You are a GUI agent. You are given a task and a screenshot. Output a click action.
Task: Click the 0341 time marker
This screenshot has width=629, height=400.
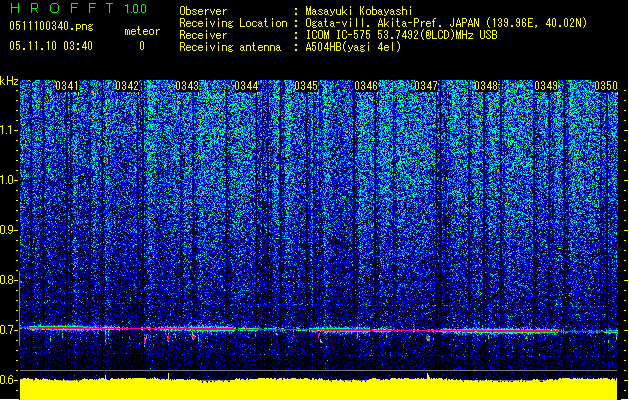[x=67, y=86]
